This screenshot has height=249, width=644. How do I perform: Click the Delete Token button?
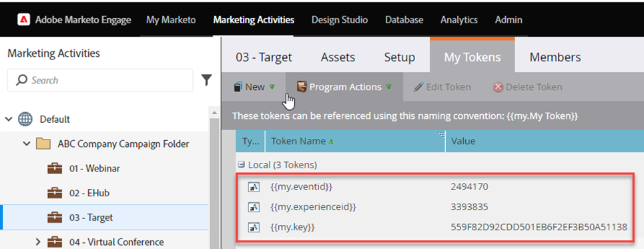pos(527,87)
